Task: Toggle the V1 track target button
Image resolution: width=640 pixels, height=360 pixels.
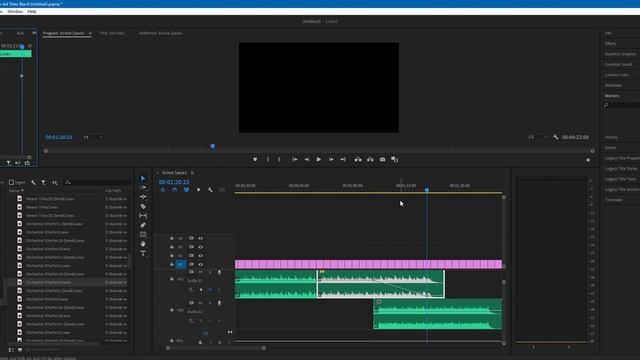Action: (181, 264)
